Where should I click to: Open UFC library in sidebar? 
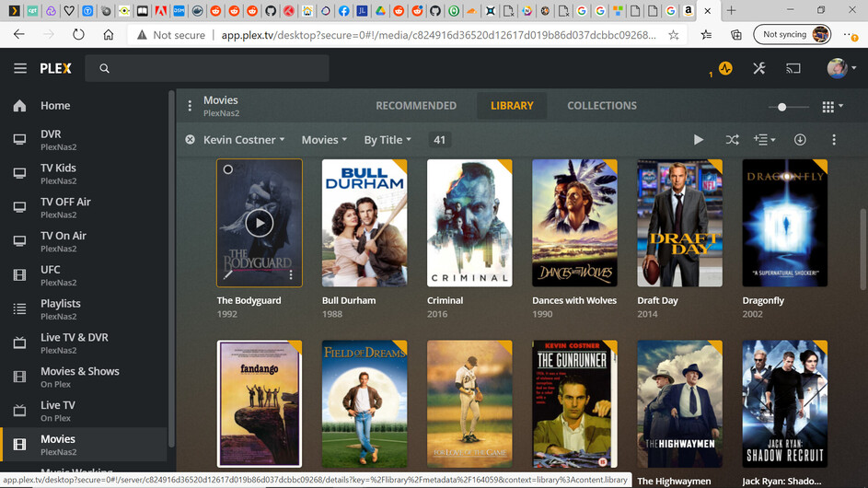click(x=84, y=274)
